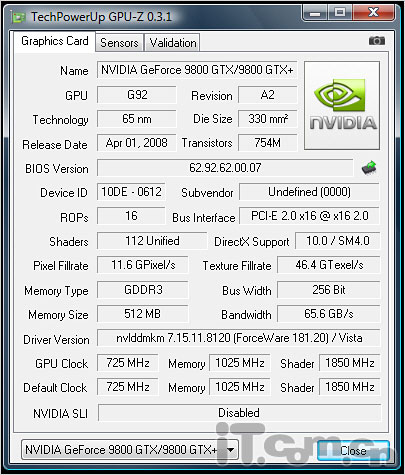Select the Graphics Card tab
This screenshot has height=475, width=405.
point(55,41)
